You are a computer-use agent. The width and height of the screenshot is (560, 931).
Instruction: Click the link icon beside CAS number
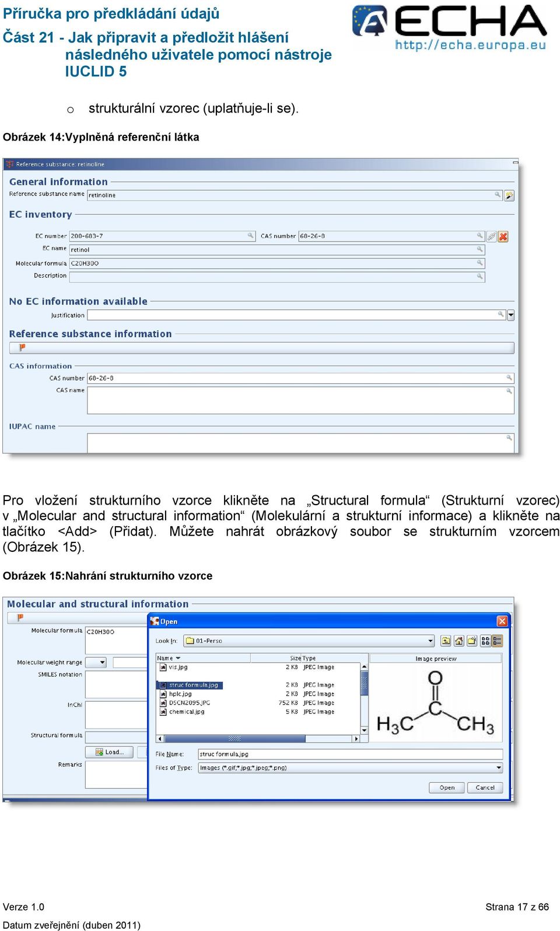click(492, 236)
